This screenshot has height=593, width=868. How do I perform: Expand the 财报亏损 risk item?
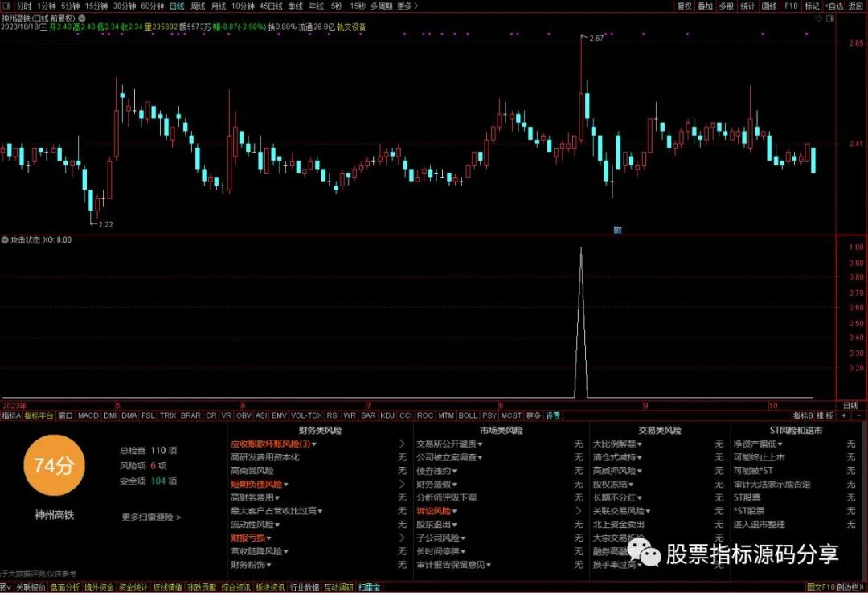click(x=251, y=538)
